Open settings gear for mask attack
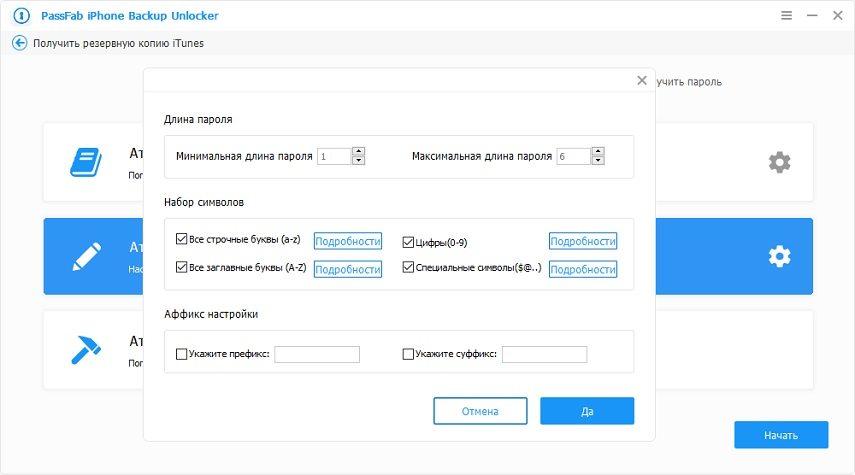855x475 pixels. click(x=779, y=256)
